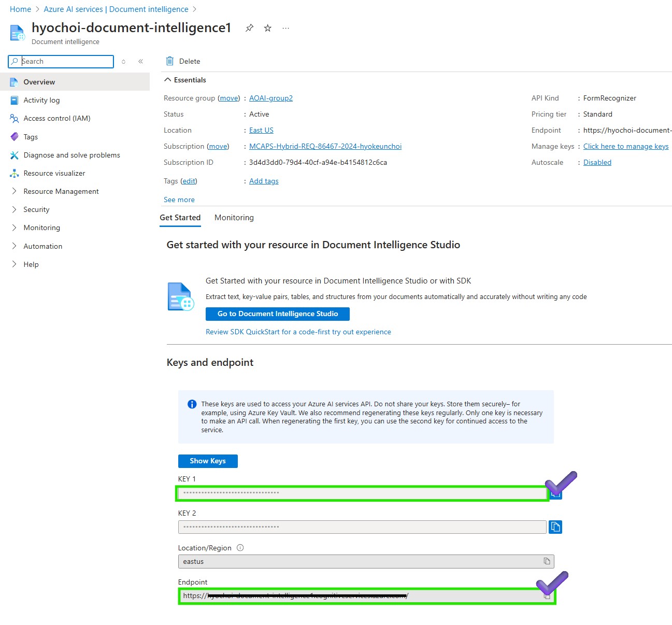Screen dimensions: 672x625
Task: Click move link beside Subscription
Action: 218,146
